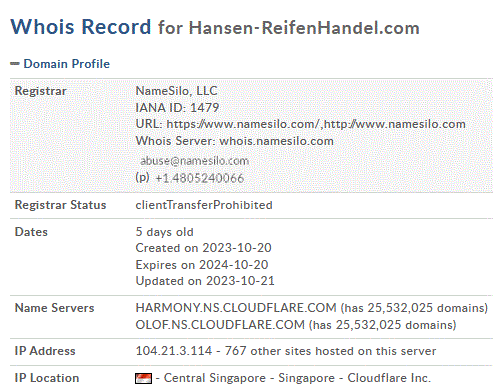
Task: Click the whois.namesilo.com Whois Server text
Action: [276, 141]
